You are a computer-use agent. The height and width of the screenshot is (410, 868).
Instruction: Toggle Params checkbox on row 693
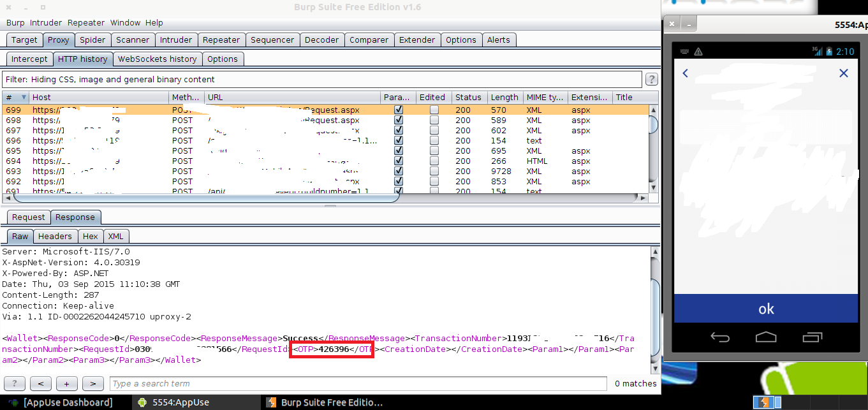399,171
